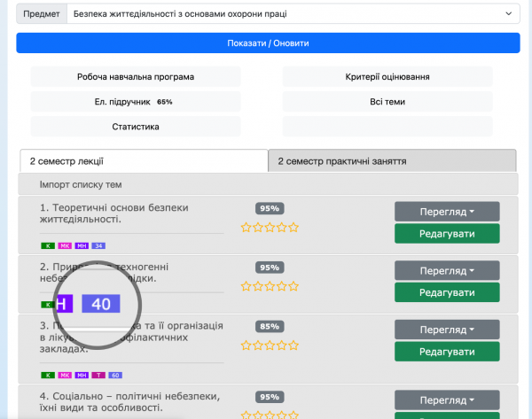This screenshot has height=419, width=532.
Task: Open the Предмет subject dropdown
Action: (x=293, y=14)
